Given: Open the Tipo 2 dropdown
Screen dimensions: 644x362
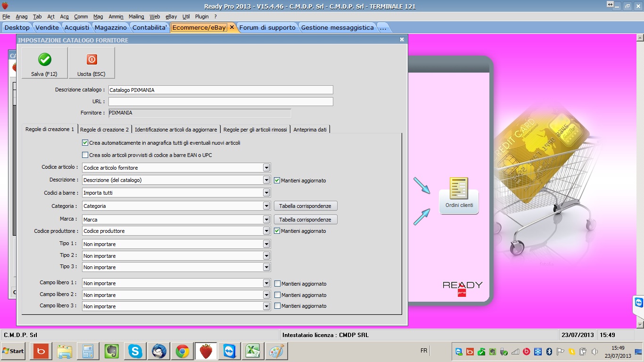Looking at the screenshot, I should (x=266, y=256).
